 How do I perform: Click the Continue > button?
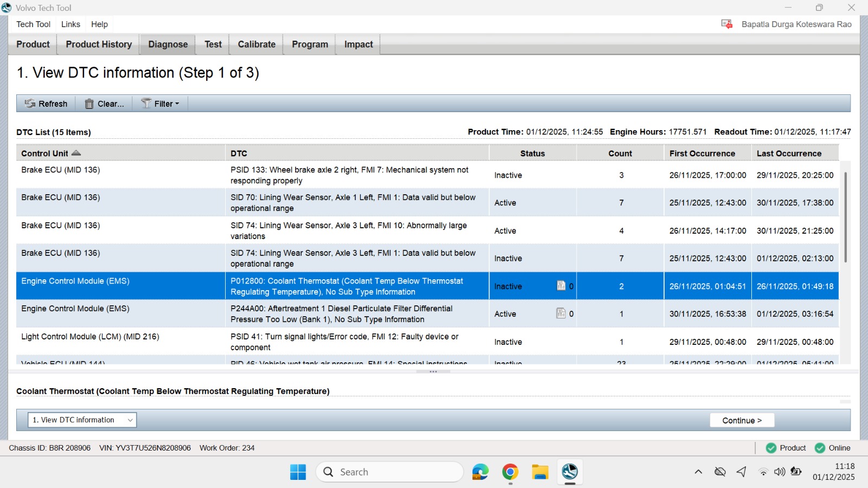[x=742, y=420]
